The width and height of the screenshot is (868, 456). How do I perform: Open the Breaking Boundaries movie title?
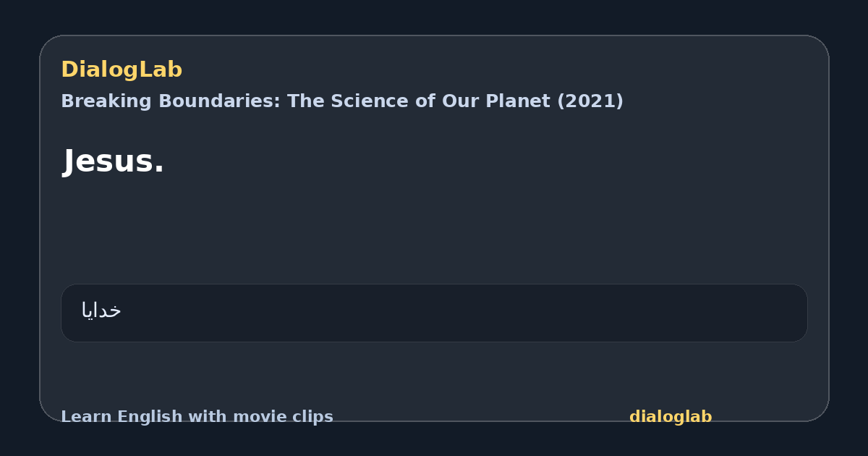click(x=342, y=101)
